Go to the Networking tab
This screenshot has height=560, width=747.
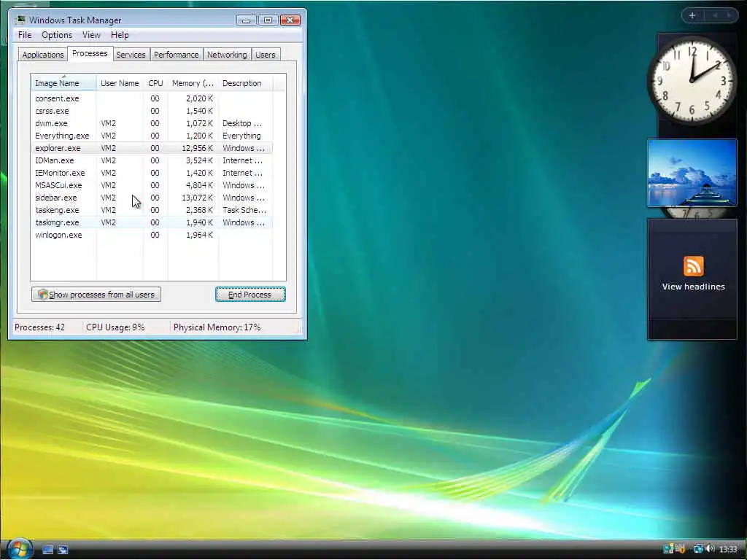click(x=227, y=55)
